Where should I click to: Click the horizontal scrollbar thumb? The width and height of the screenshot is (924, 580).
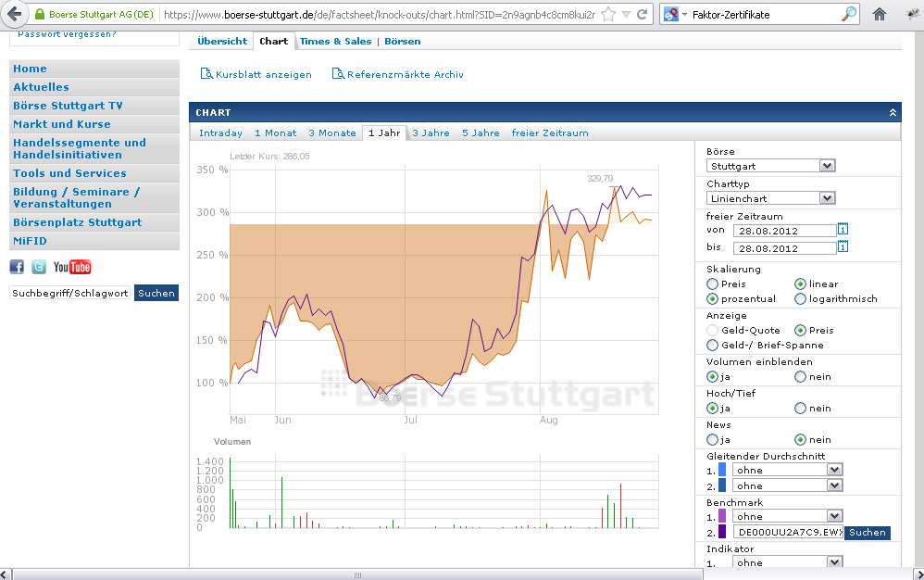357,574
